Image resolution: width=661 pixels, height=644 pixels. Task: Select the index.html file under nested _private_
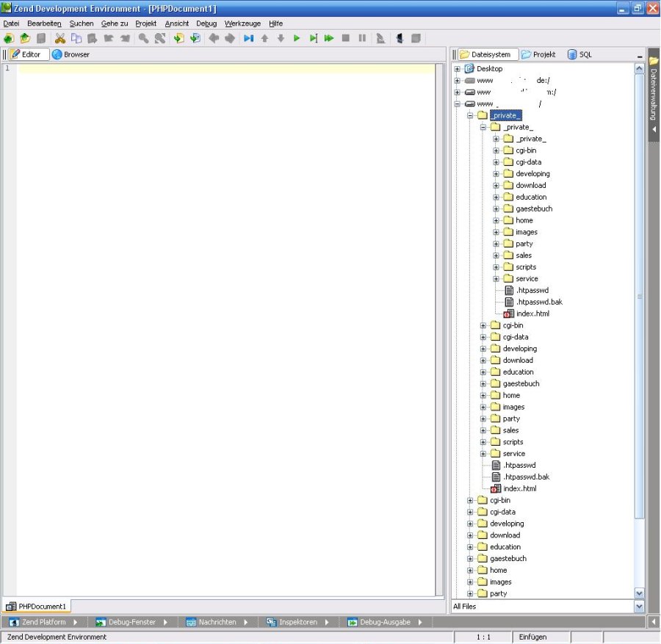[532, 314]
